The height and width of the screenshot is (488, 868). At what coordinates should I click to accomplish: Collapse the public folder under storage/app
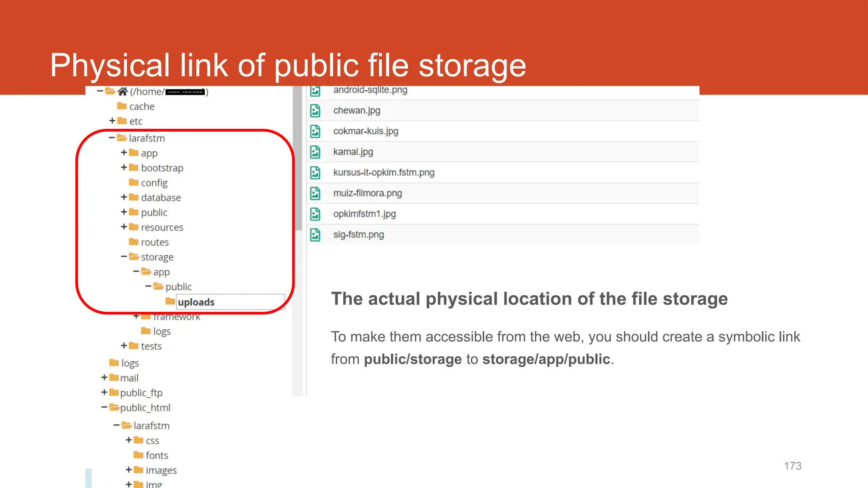(x=148, y=286)
